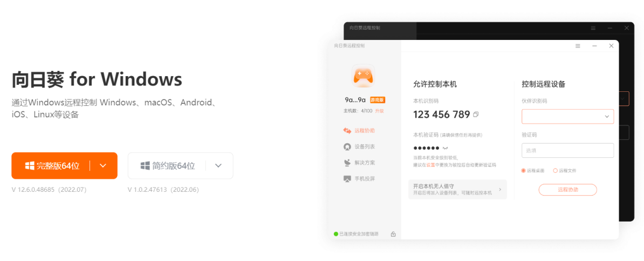Close the dark back window
Viewport: 644px width, 261px height.
point(627,28)
